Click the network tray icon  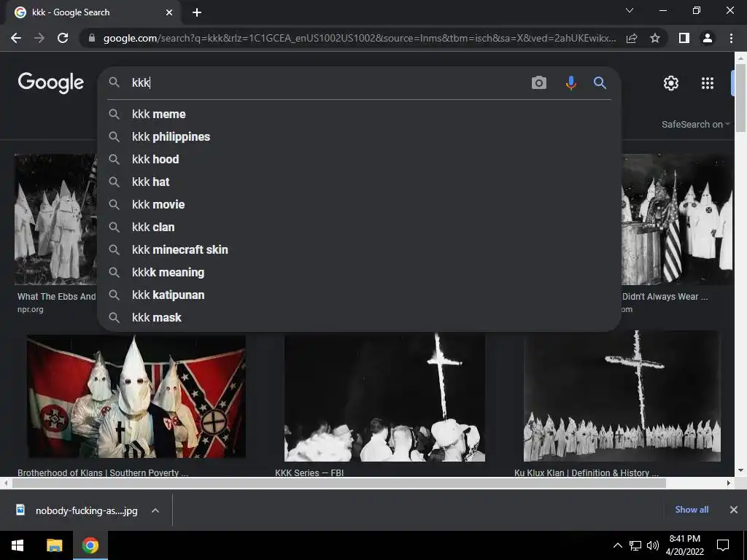point(635,545)
